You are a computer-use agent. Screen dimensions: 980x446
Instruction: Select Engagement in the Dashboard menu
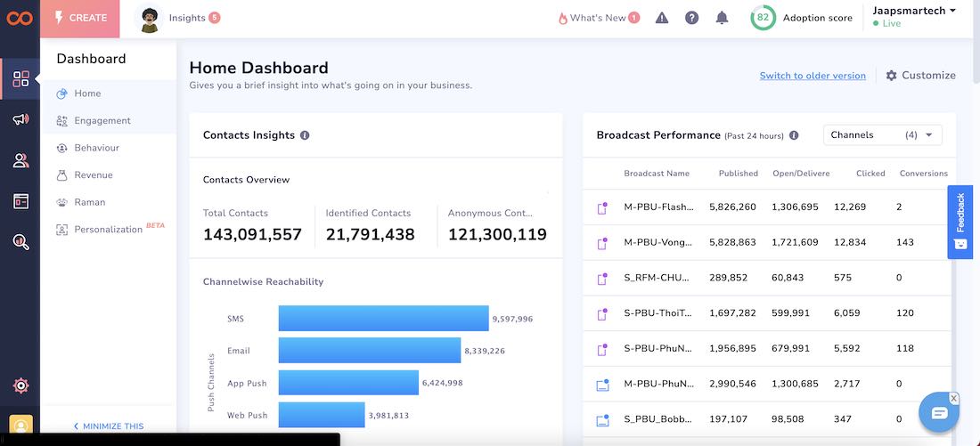tap(102, 121)
